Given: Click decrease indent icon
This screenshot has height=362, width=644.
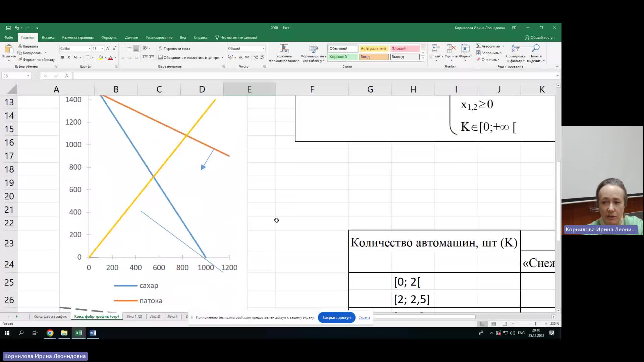Looking at the screenshot, I should tap(145, 57).
